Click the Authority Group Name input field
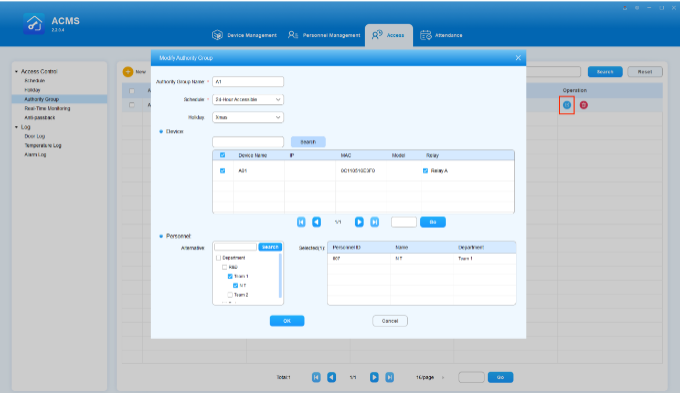680x393 pixels. (248, 82)
